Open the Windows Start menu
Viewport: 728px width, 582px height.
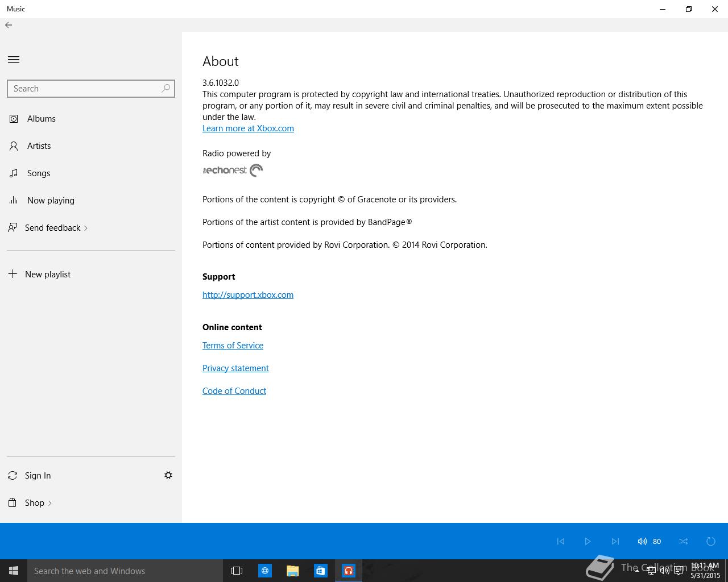[x=14, y=571]
